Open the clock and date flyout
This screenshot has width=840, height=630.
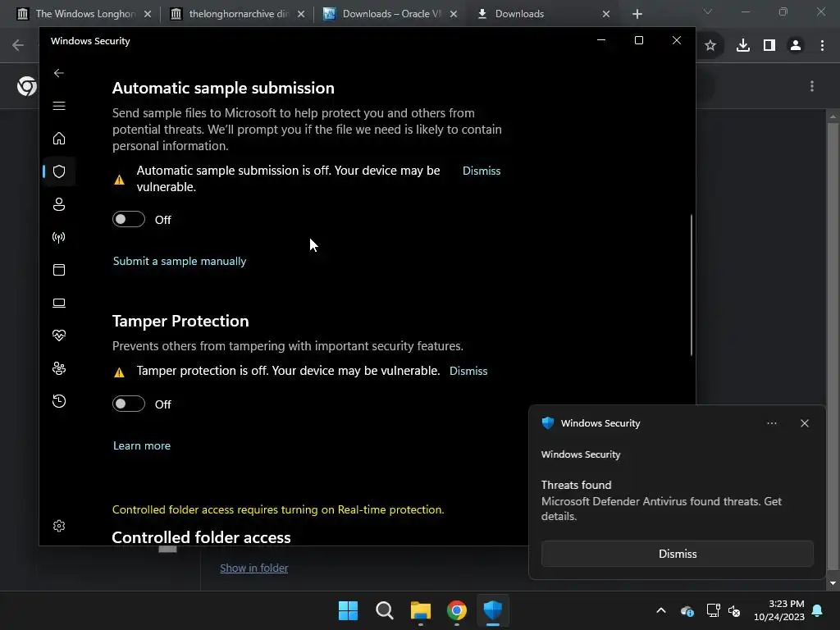[x=779, y=610]
